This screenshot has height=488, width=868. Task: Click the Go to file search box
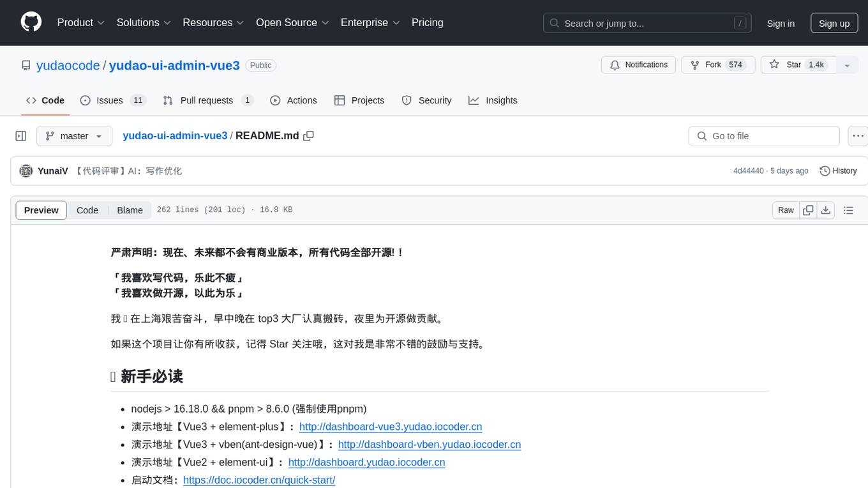point(764,136)
